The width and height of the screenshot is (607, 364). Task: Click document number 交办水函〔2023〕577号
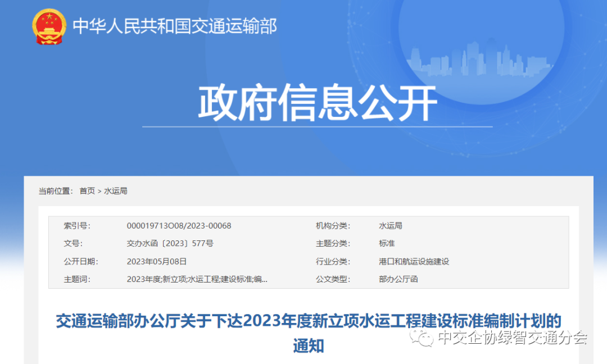click(x=170, y=243)
